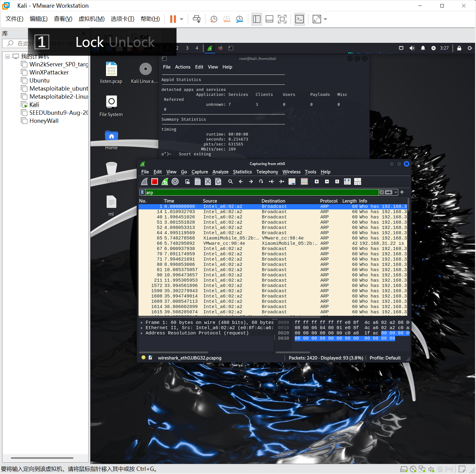Switch to Kali workspace 3

point(187,48)
